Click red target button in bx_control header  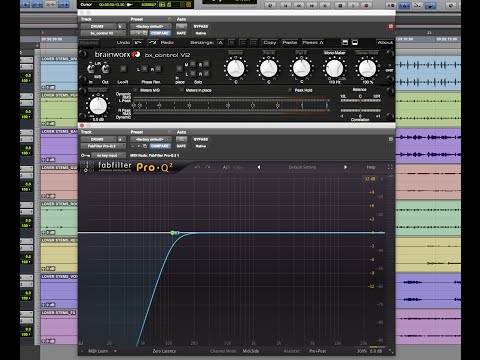(x=391, y=26)
